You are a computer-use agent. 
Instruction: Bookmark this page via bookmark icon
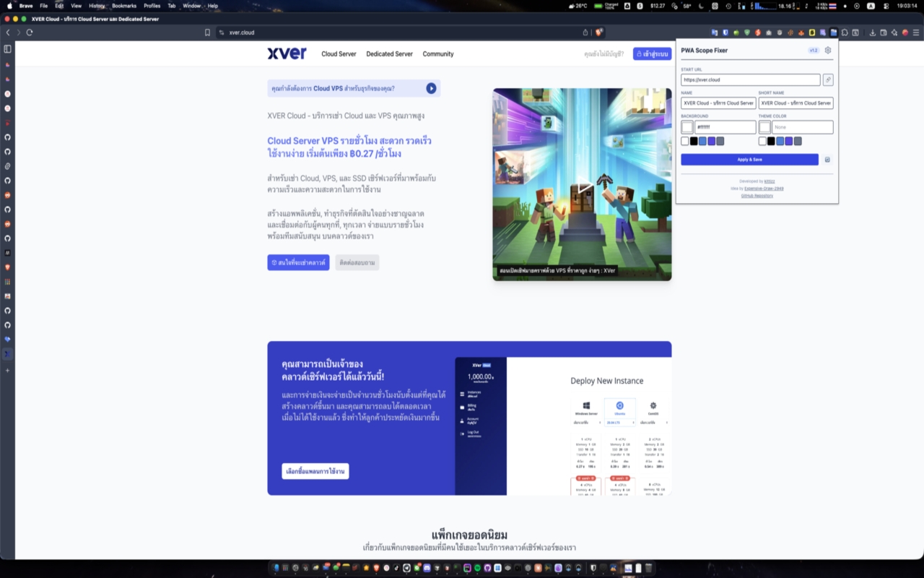[207, 33]
